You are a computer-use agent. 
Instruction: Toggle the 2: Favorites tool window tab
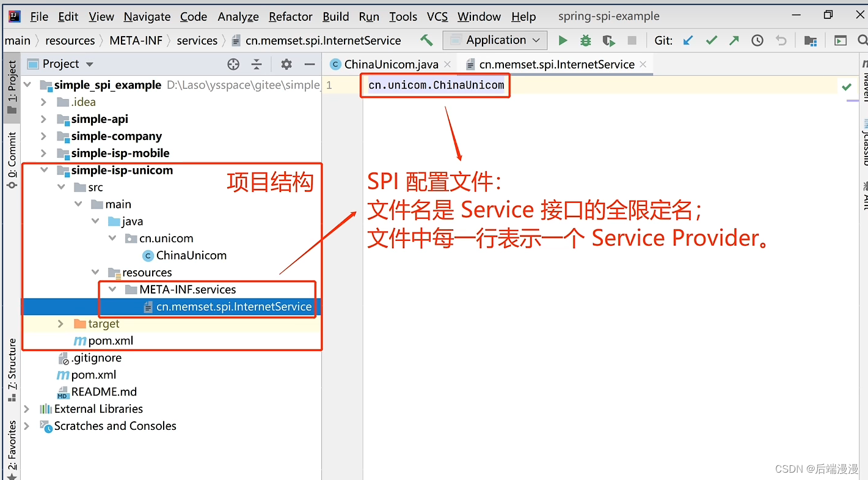(12, 450)
